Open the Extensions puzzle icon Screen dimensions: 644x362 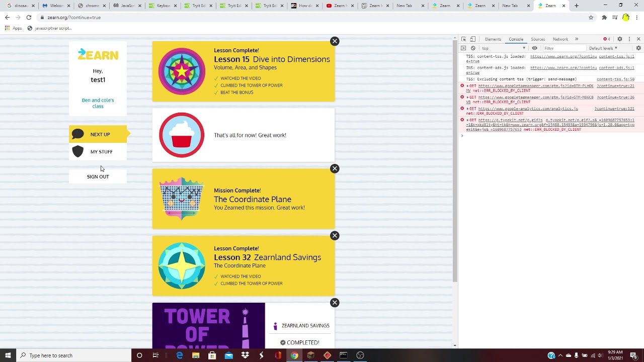pyautogui.click(x=604, y=18)
